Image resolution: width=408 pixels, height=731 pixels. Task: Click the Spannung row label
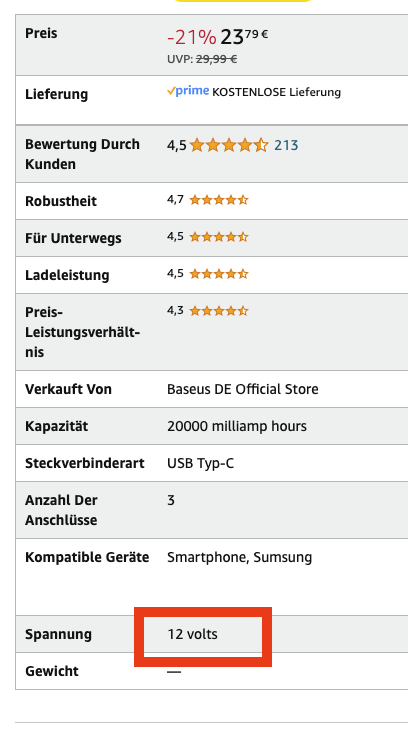point(58,634)
